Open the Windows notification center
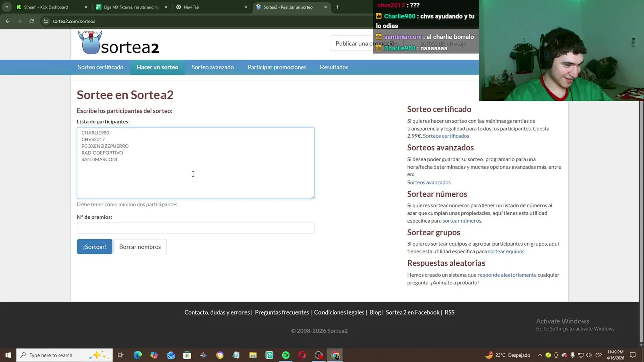The height and width of the screenshot is (362, 644). click(x=633, y=355)
